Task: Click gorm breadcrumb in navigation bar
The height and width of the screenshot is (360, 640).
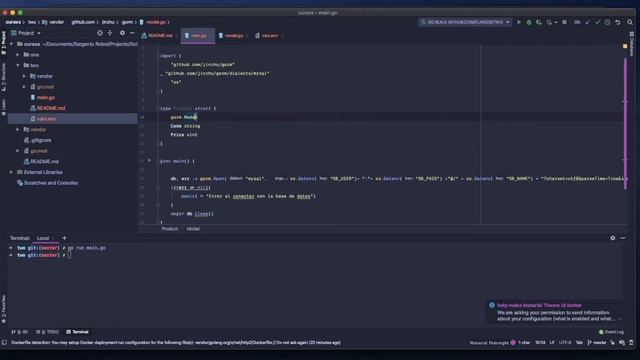Action: 127,22
